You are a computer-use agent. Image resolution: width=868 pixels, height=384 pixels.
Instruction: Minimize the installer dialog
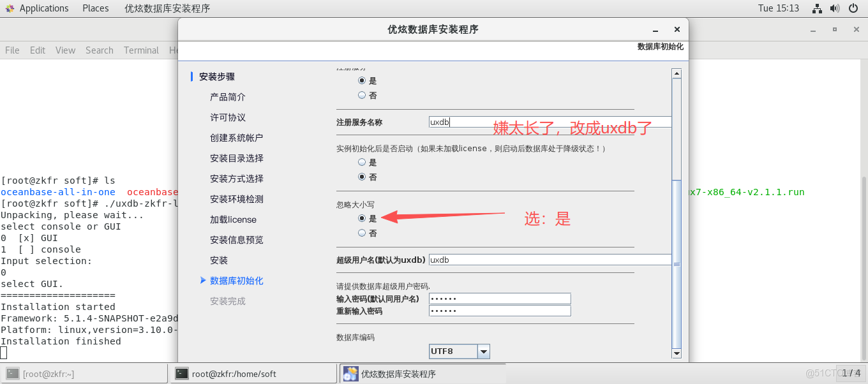click(655, 30)
